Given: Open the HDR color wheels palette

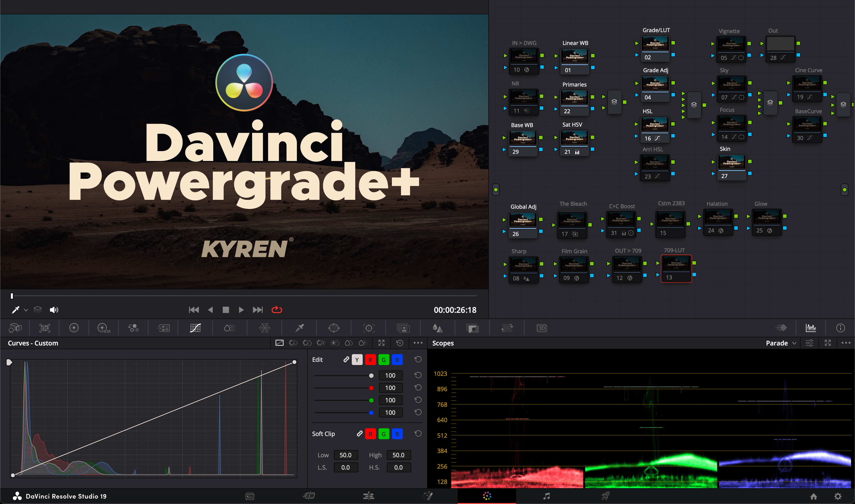Looking at the screenshot, I should coord(104,328).
